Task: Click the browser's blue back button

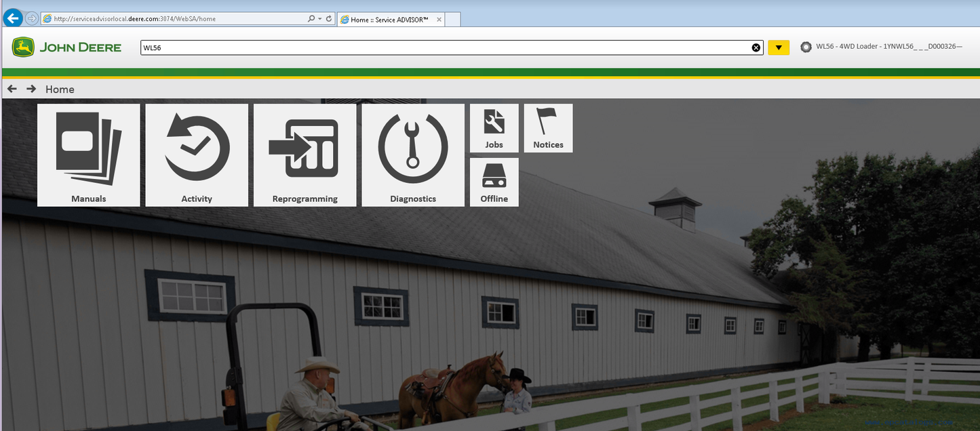Action: point(12,18)
